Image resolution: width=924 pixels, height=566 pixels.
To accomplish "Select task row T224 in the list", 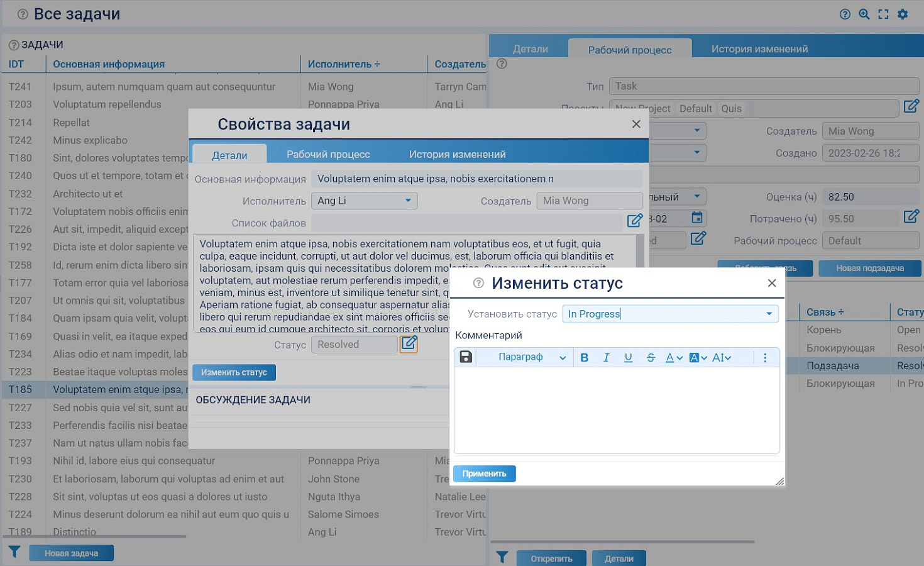I will [244, 514].
